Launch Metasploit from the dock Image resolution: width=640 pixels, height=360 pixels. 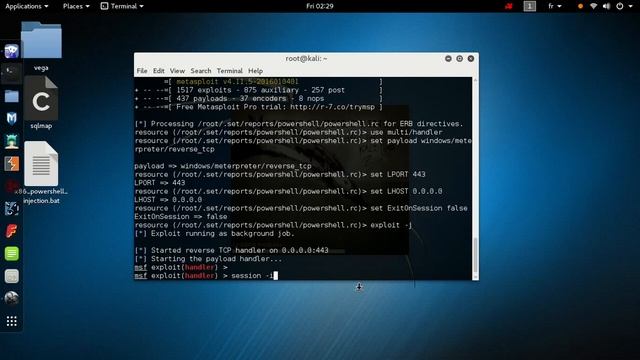[x=11, y=118]
